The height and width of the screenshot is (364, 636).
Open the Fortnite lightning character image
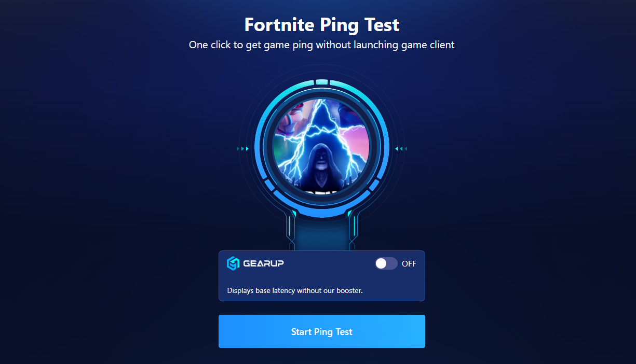[321, 146]
